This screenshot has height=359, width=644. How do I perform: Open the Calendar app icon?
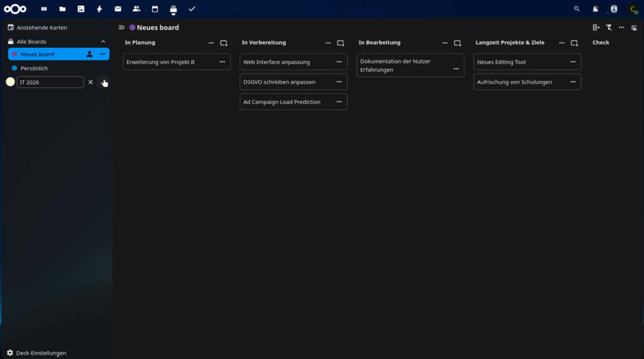pos(155,9)
